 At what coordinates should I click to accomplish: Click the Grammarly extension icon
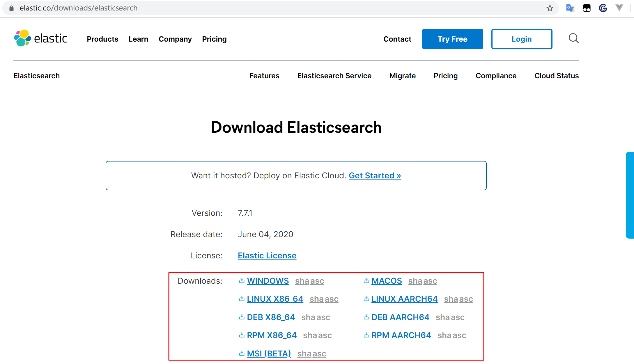pos(603,8)
